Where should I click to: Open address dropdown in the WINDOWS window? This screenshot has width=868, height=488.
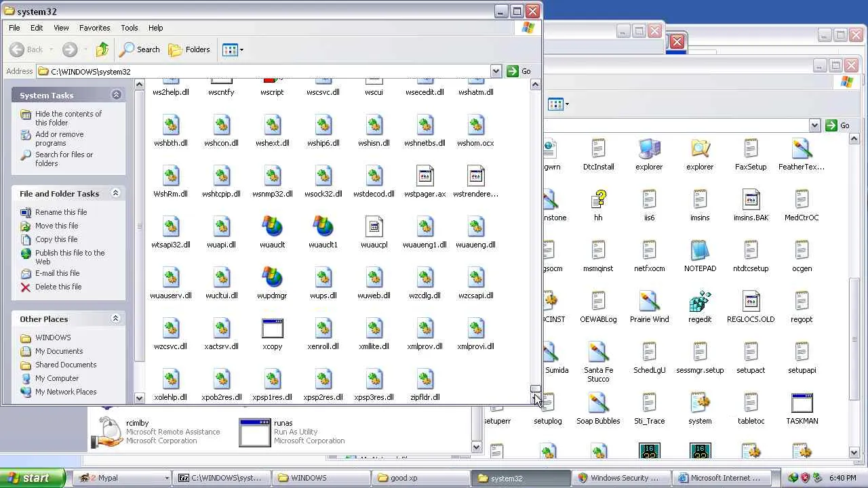[814, 125]
